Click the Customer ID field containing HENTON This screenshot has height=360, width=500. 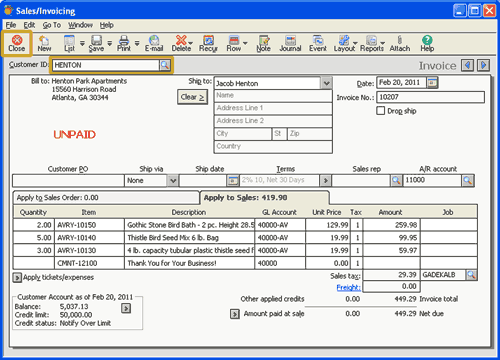coord(106,65)
